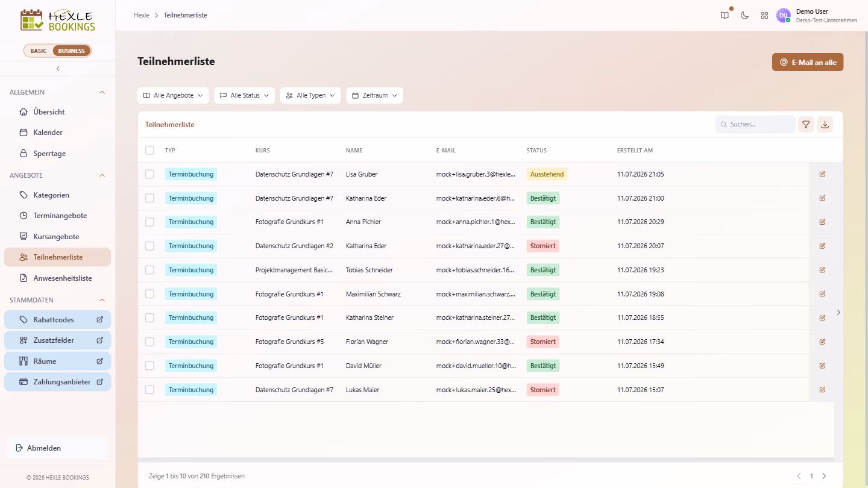Open Rabattcodes external link icon
868x488 pixels.
point(100,320)
